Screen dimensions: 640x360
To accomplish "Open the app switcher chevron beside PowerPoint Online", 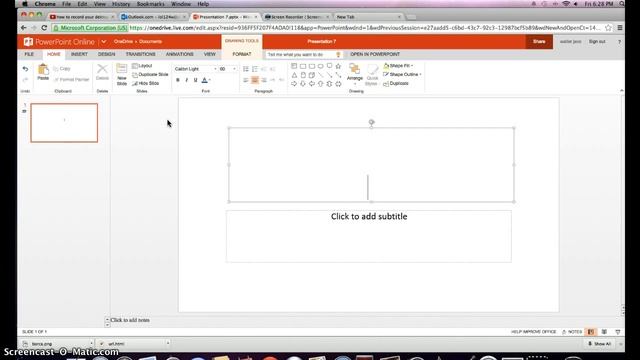I will (104, 42).
